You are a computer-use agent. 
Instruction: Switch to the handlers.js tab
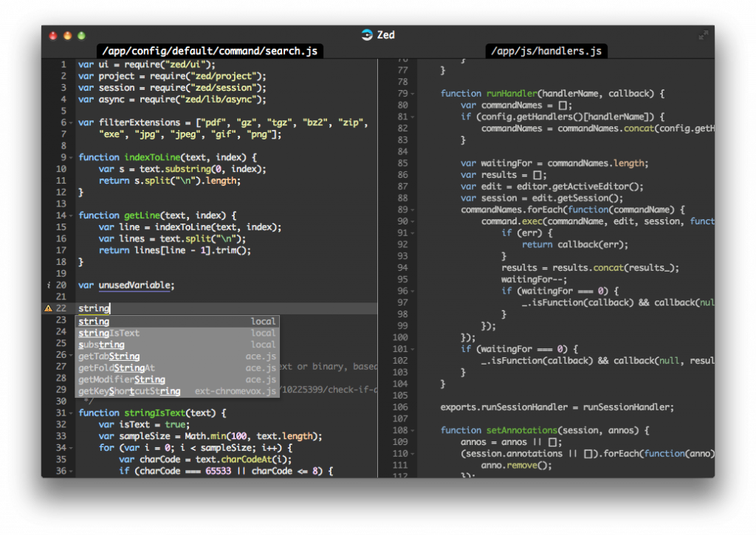[x=546, y=51]
